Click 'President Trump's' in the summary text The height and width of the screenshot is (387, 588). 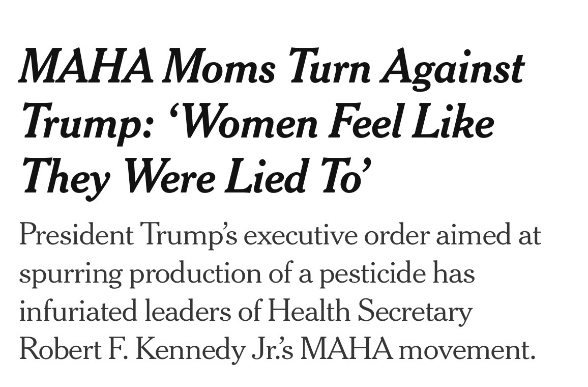127,235
